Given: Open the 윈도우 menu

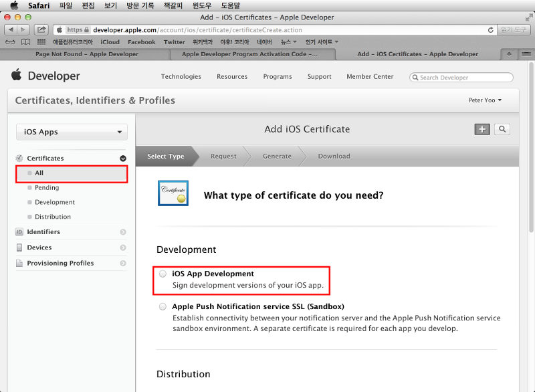Looking at the screenshot, I should tap(202, 5).
